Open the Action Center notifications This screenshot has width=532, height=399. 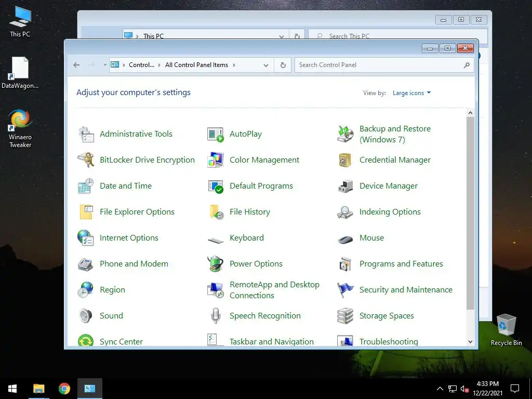click(515, 389)
